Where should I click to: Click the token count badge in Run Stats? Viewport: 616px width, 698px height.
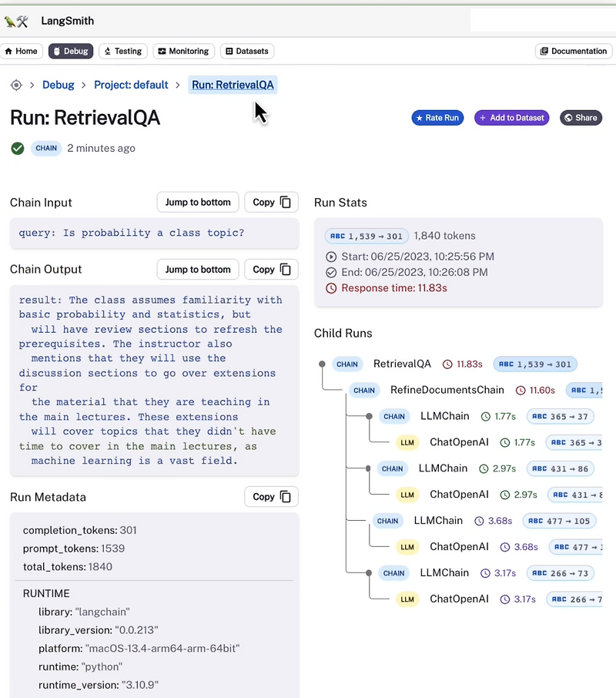tap(366, 236)
